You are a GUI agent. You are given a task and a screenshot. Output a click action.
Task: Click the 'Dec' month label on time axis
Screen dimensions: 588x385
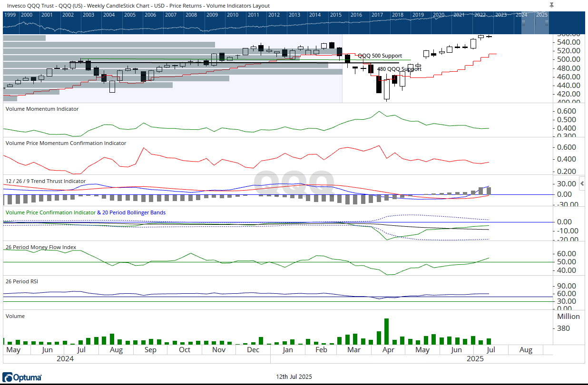253,350
